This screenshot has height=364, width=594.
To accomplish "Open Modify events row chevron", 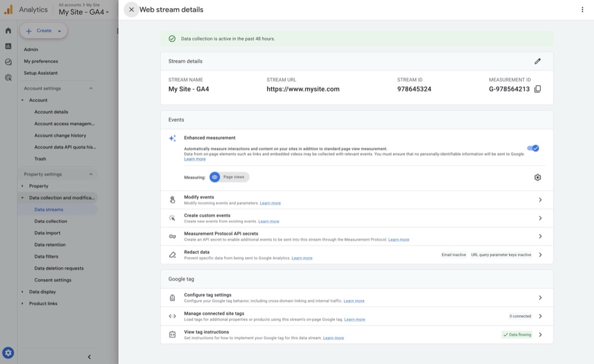I will (x=540, y=200).
